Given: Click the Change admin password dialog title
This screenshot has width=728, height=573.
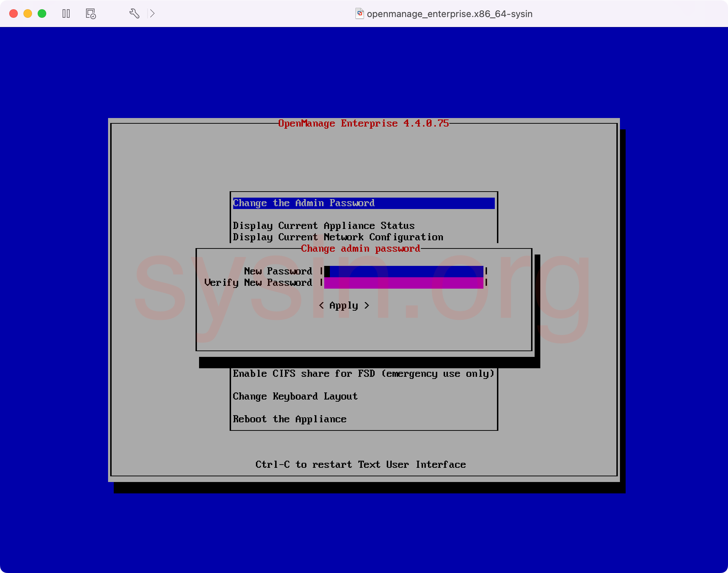Looking at the screenshot, I should (360, 248).
